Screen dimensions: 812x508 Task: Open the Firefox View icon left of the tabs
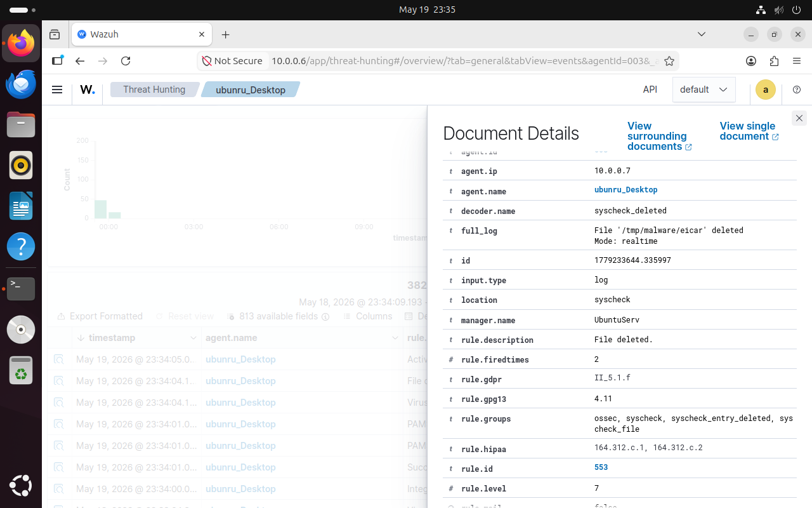(x=55, y=34)
